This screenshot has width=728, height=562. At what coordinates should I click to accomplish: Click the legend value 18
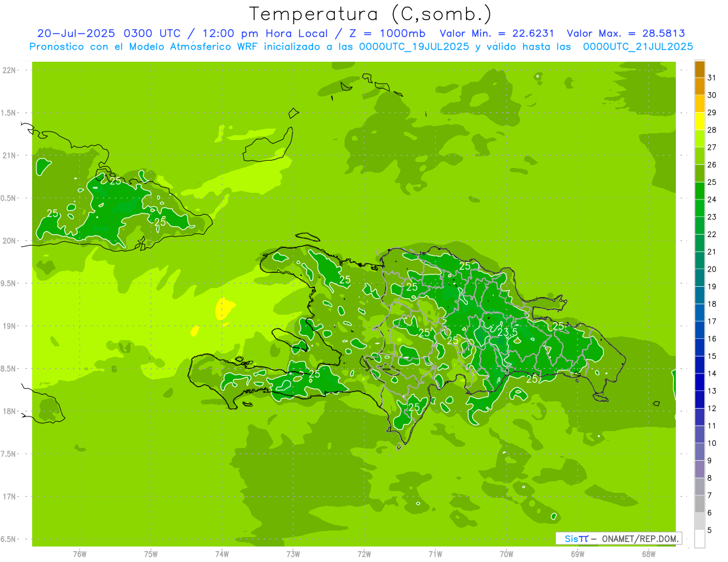point(712,304)
